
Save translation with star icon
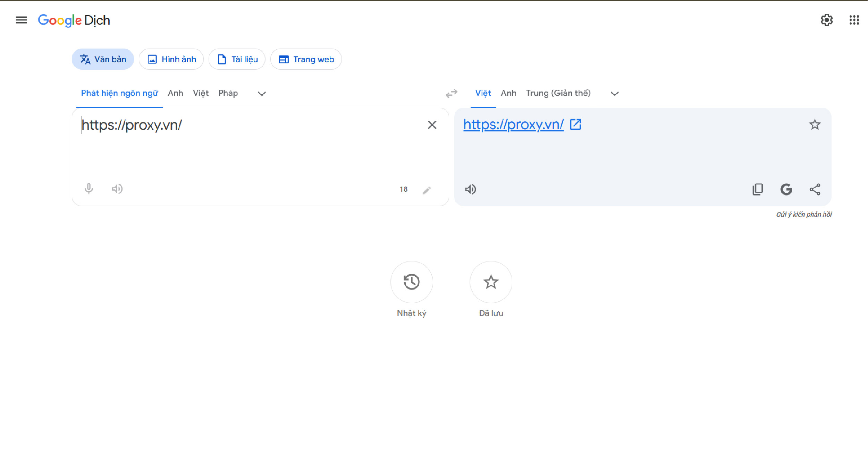click(x=815, y=124)
